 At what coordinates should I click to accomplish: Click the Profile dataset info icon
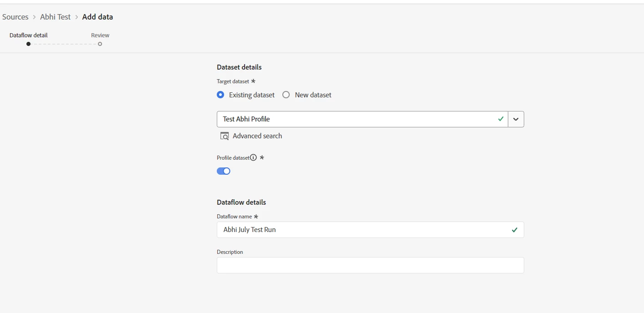click(x=253, y=158)
